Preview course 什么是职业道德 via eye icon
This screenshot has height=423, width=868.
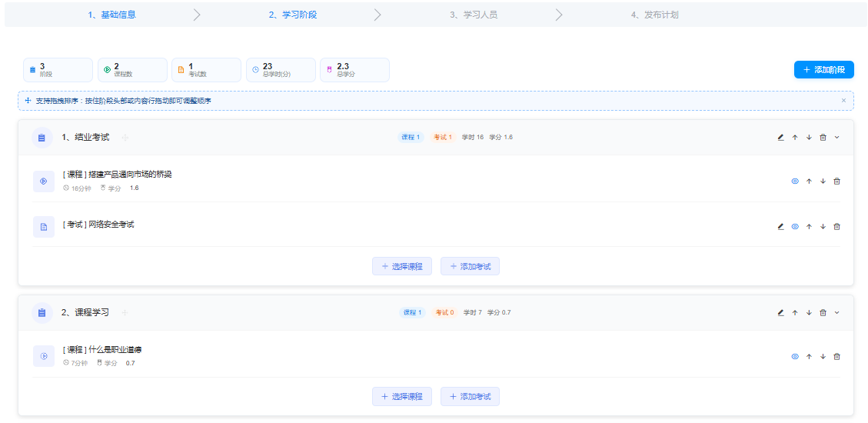pyautogui.click(x=795, y=357)
